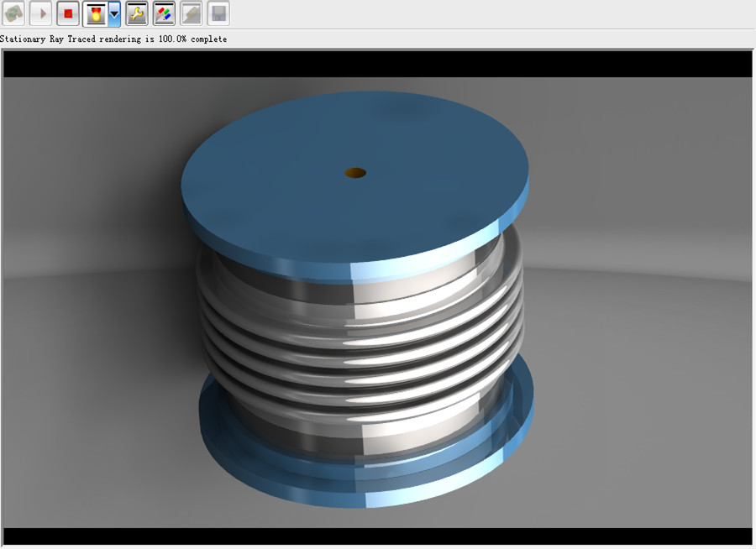Click the greyed-out save floppy disk icon
The width and height of the screenshot is (756, 549).
tap(218, 13)
